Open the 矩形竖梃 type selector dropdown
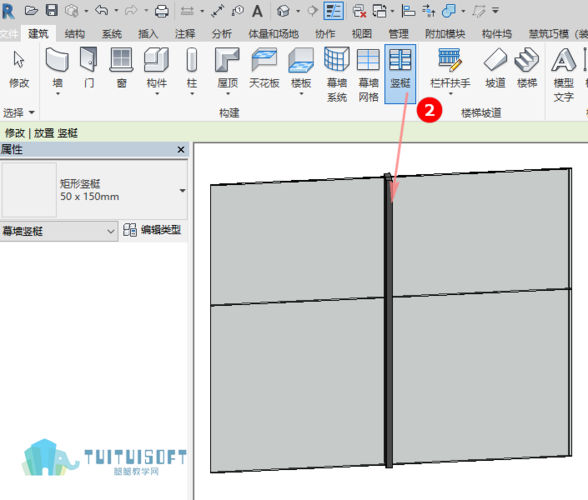 [182, 191]
